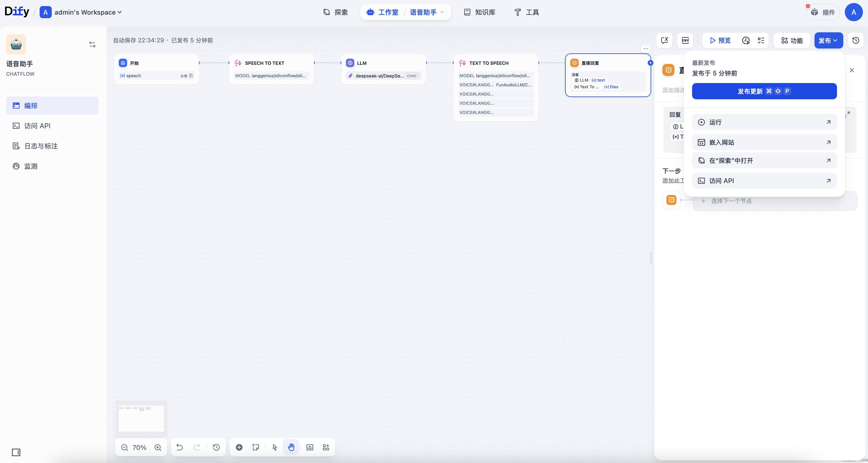Add a note to the canvas
The image size is (868, 463).
click(255, 448)
